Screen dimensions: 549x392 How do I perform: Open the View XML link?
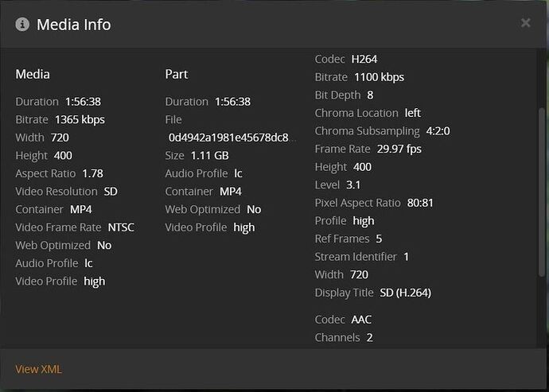click(38, 369)
